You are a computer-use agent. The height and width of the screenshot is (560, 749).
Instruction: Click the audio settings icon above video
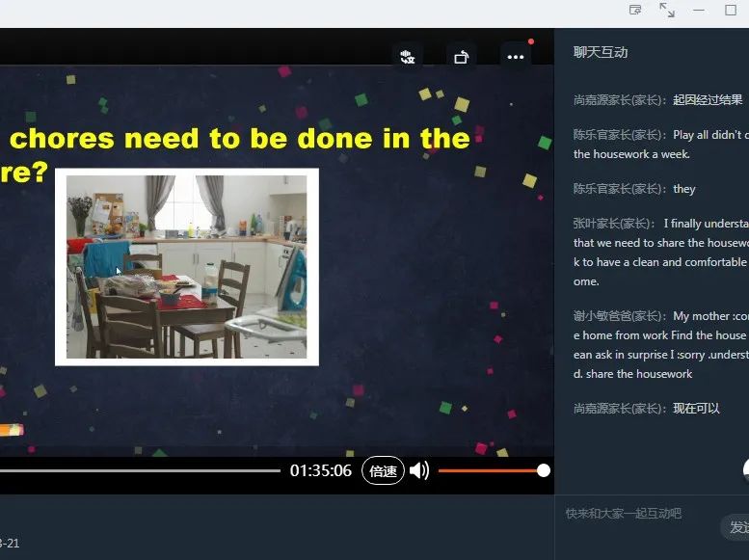point(408,57)
